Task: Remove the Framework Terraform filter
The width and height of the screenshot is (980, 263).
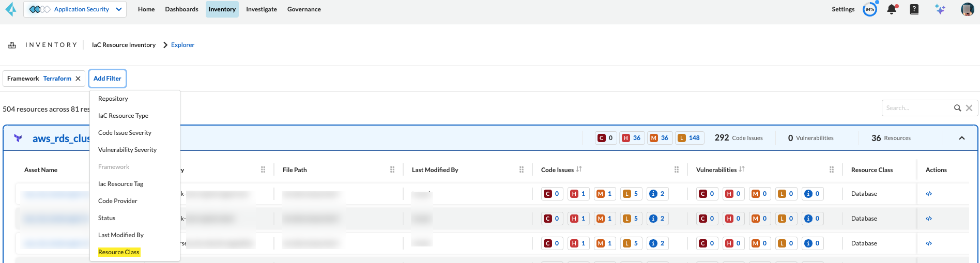Action: (x=78, y=79)
